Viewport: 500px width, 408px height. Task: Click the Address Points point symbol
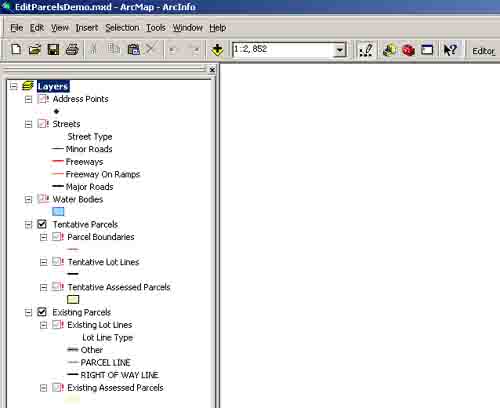[56, 111]
